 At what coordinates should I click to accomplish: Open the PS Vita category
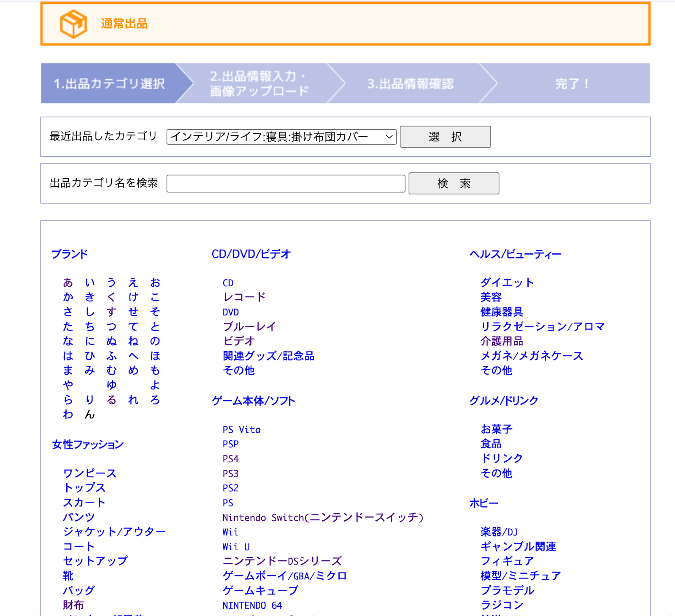pos(241,430)
